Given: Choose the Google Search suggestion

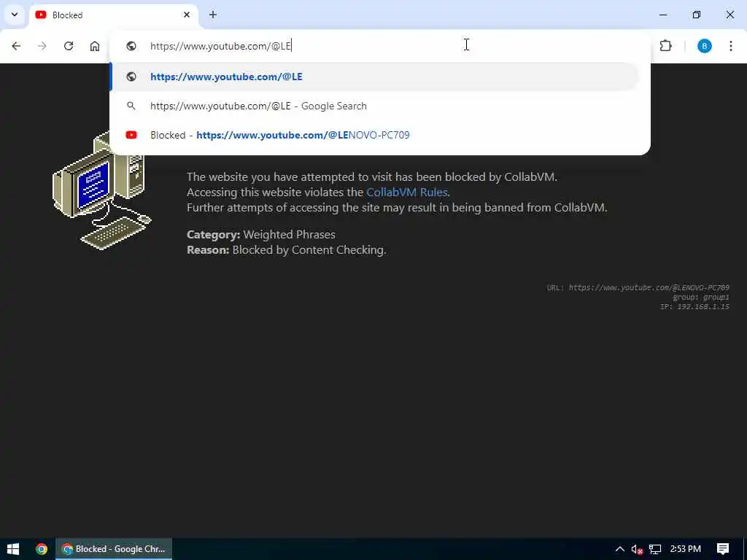Looking at the screenshot, I should (374, 106).
